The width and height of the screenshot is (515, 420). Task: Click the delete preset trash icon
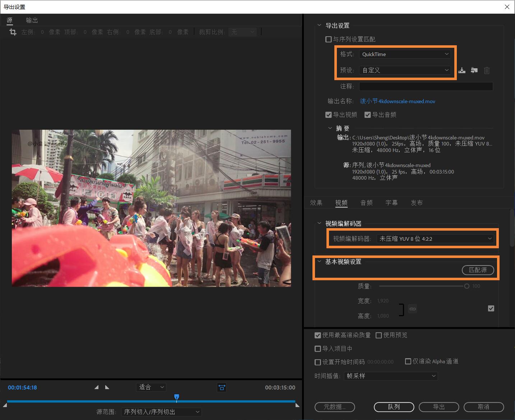pos(487,70)
